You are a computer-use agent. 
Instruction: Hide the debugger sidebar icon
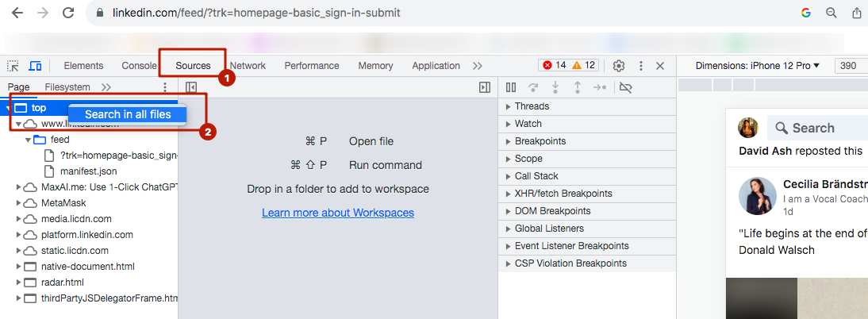[485, 87]
